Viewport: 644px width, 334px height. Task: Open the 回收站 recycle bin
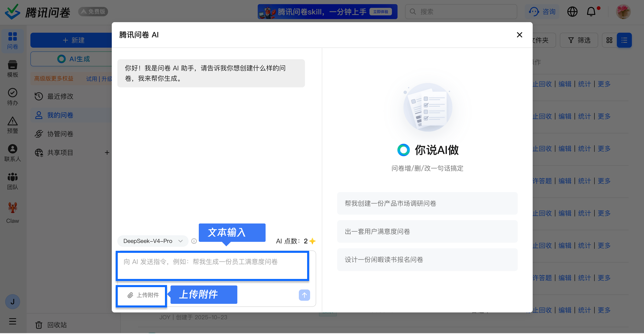click(x=51, y=325)
